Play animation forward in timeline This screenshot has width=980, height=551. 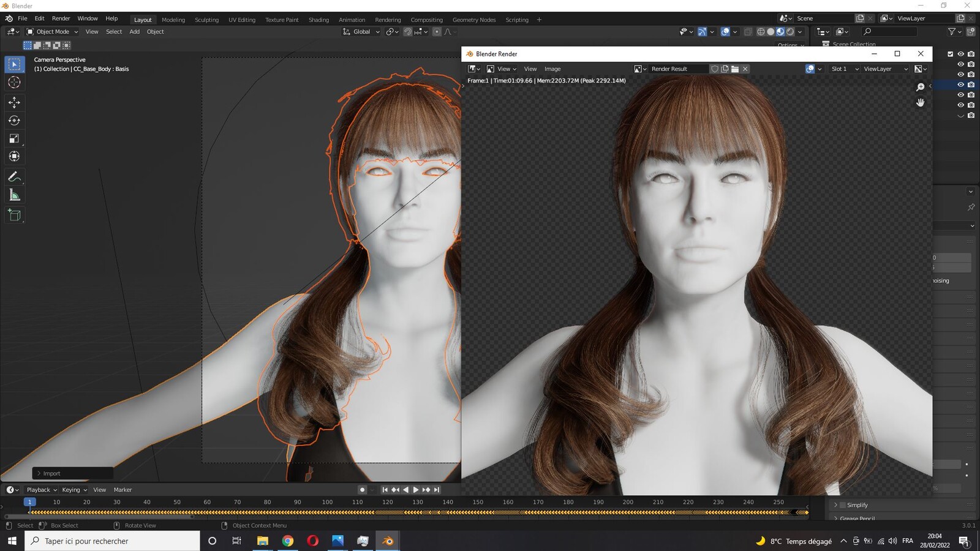[416, 490]
